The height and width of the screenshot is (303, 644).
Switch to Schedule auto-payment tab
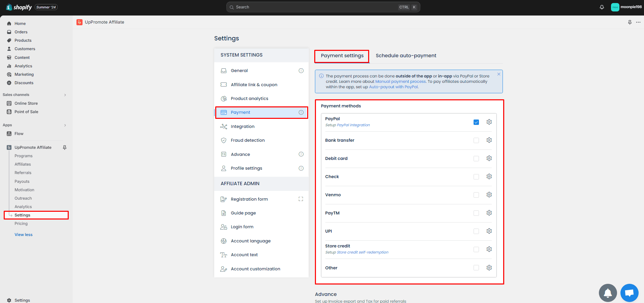406,56
